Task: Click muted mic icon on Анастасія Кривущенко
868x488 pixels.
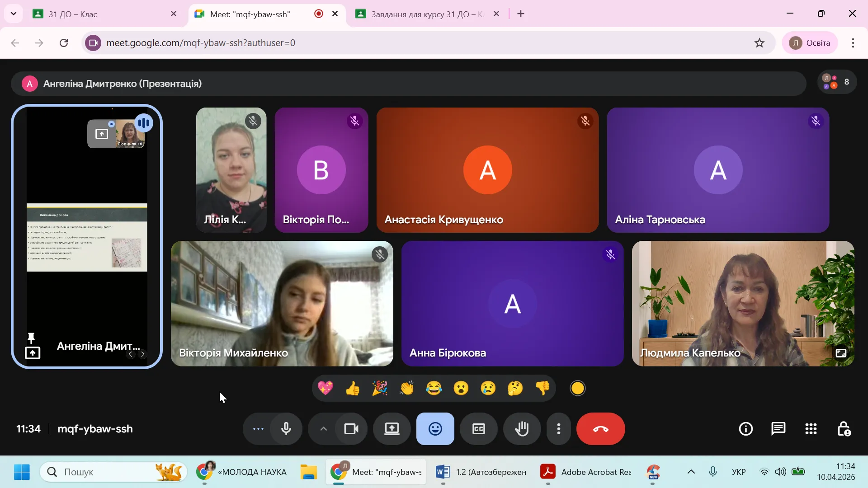Action: [x=585, y=121]
